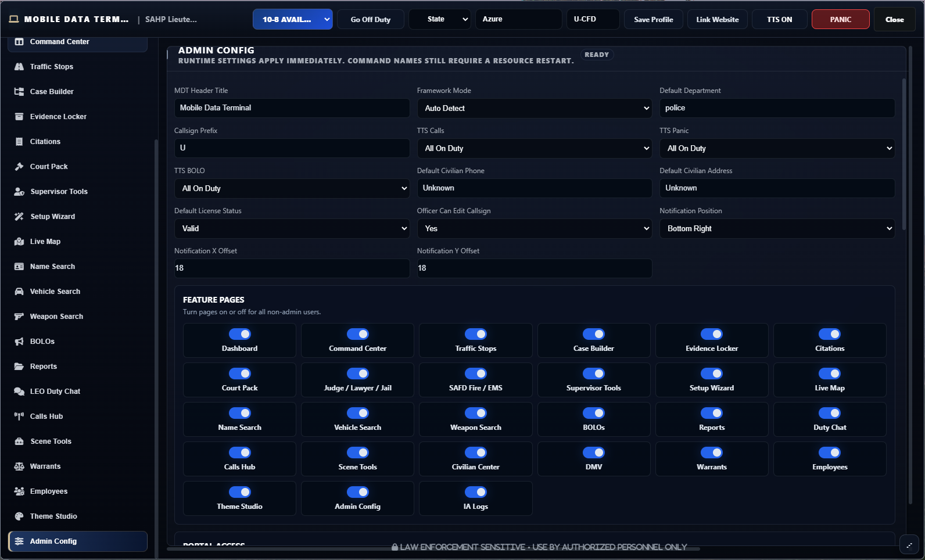
Task: Click the TTS ON button
Action: coord(780,19)
